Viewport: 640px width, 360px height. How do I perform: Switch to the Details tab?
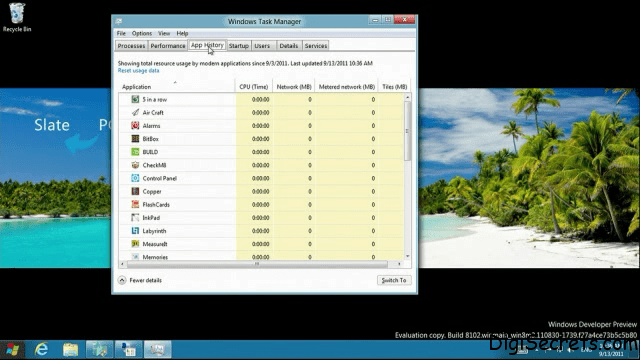click(x=289, y=46)
